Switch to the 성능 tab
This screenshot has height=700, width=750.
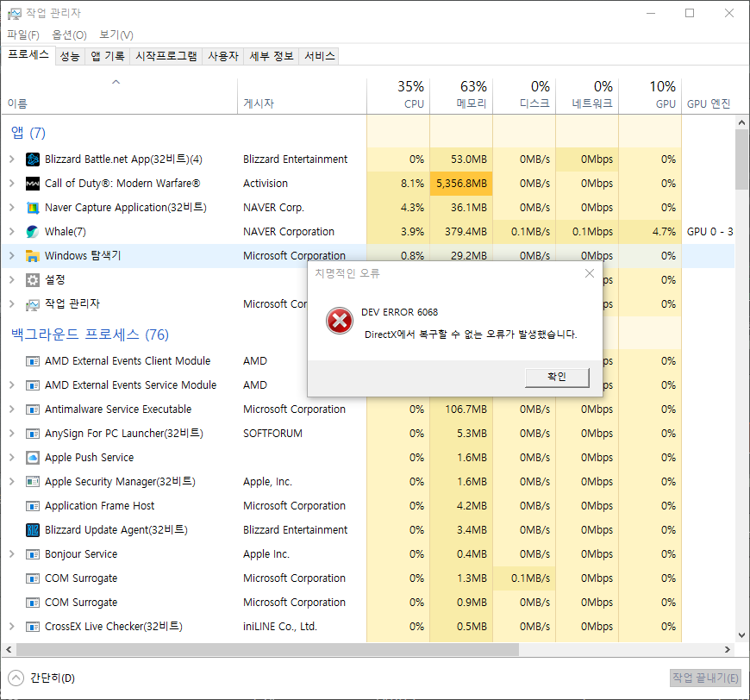click(x=70, y=56)
